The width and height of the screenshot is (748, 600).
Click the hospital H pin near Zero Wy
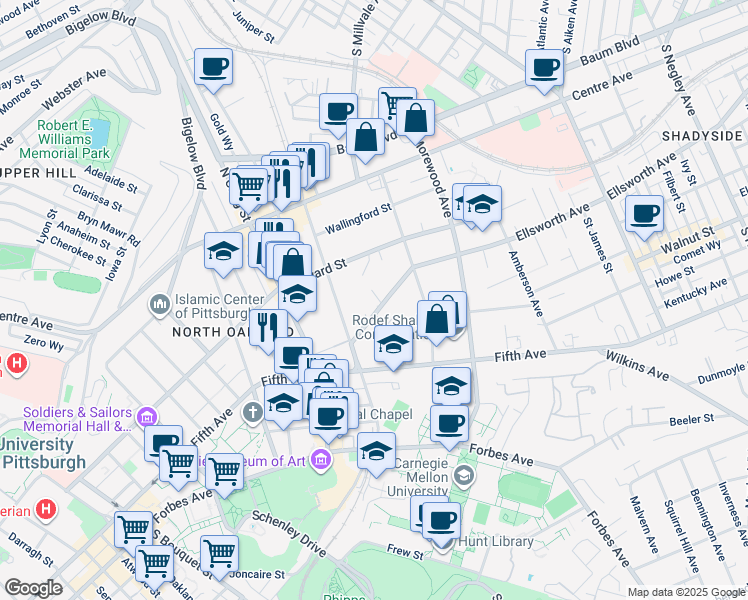click(17, 363)
